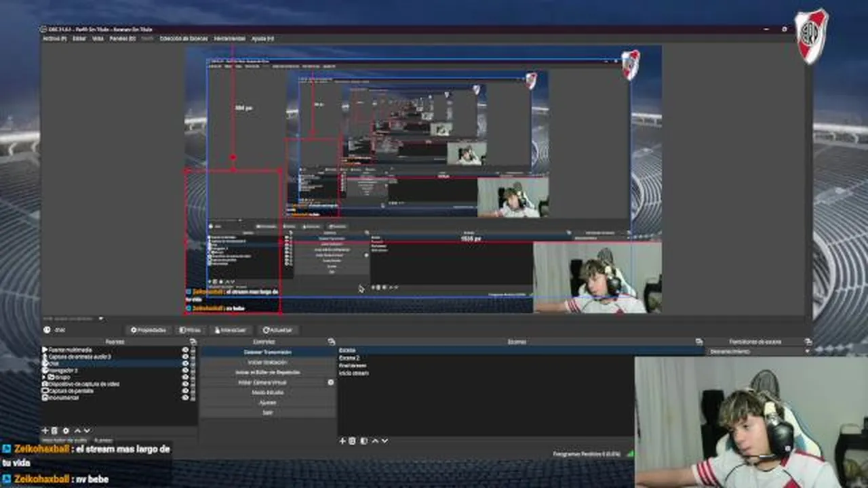Open the Archivo menu
Screen dimensions: 868x488
coord(54,39)
